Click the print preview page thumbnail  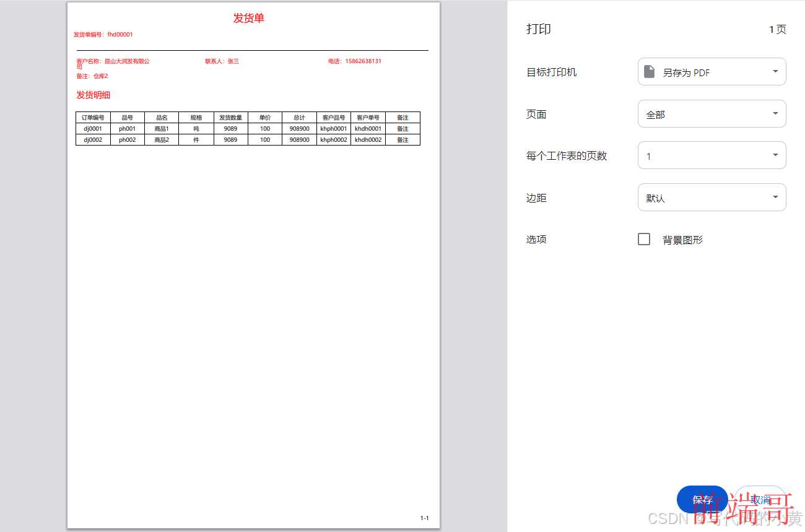253,265
